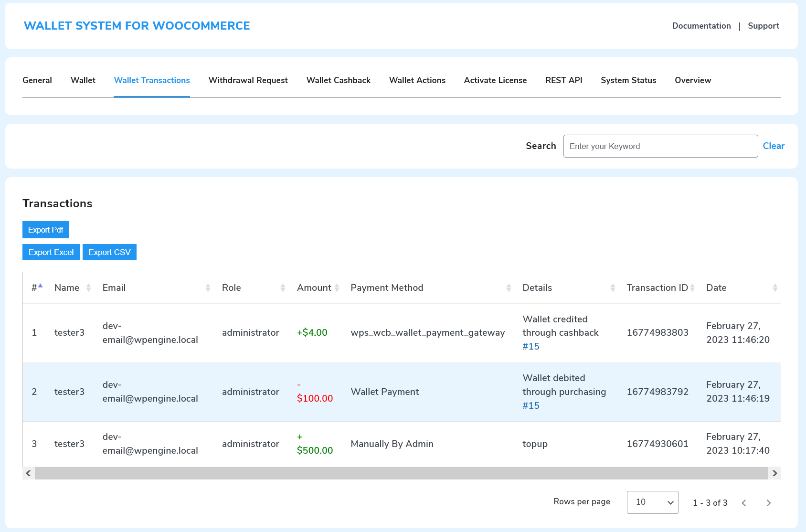This screenshot has height=532, width=806.
Task: Open the Documentation link
Action: (701, 26)
